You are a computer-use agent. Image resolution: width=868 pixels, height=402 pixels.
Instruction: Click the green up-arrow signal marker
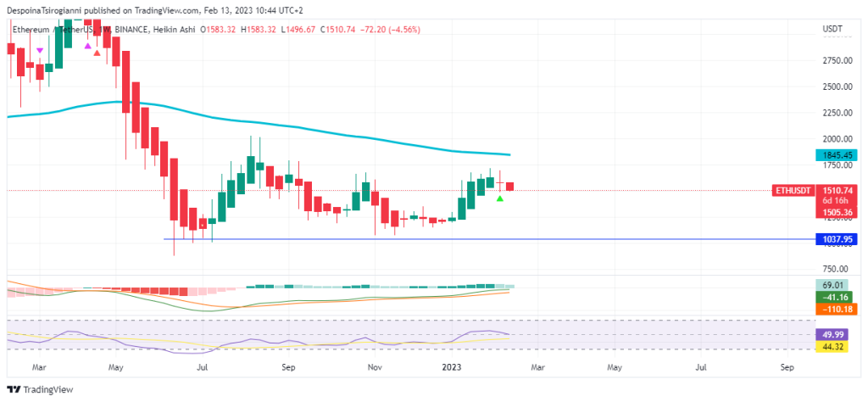point(500,198)
